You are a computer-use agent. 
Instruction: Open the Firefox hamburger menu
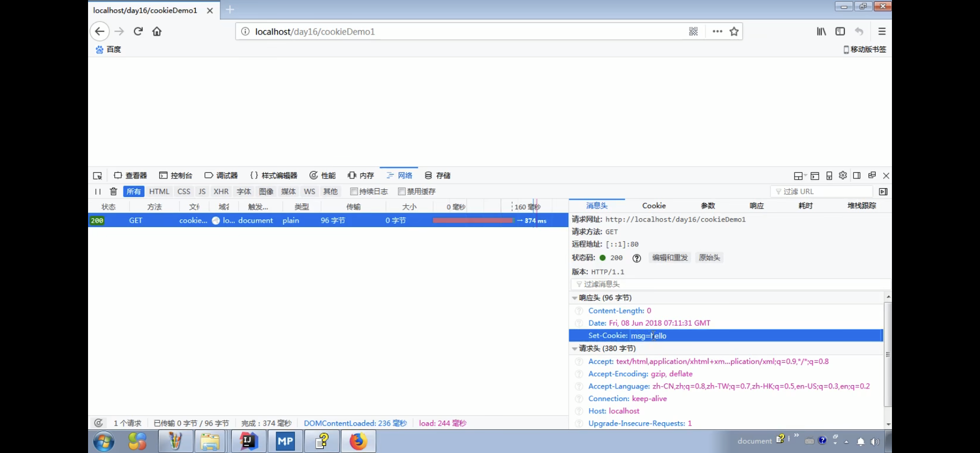pos(882,32)
